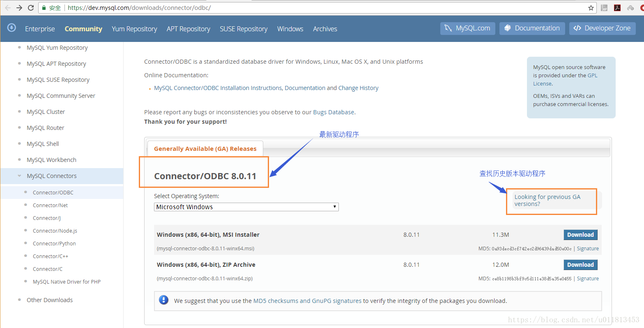Open the Yum Repository menu
The height and width of the screenshot is (328, 644).
pyautogui.click(x=134, y=29)
